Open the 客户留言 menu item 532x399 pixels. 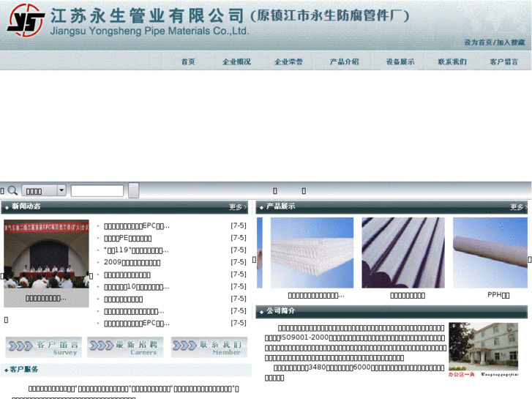[x=504, y=61]
